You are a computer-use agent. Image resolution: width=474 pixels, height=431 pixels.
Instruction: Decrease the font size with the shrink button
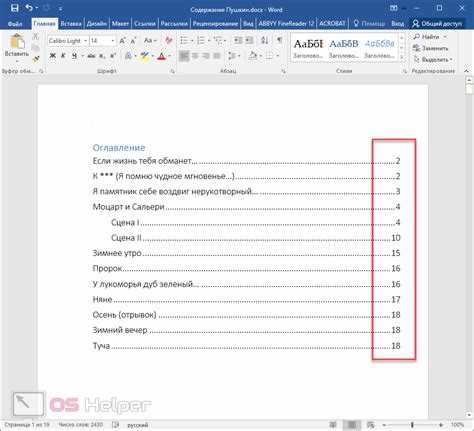133,41
